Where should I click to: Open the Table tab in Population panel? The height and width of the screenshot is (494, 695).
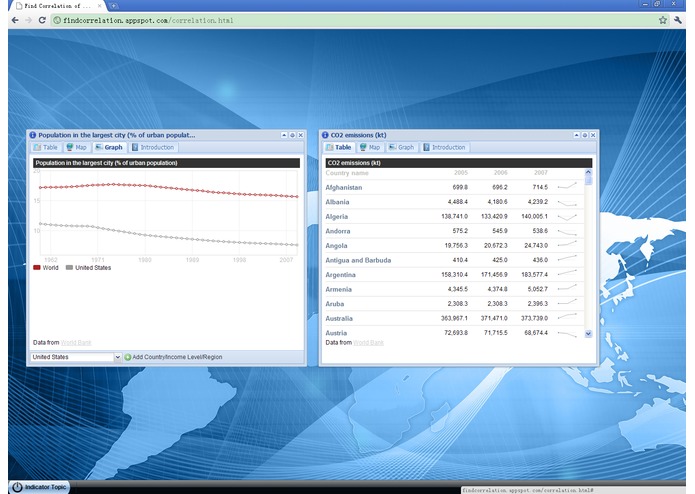[x=46, y=148]
